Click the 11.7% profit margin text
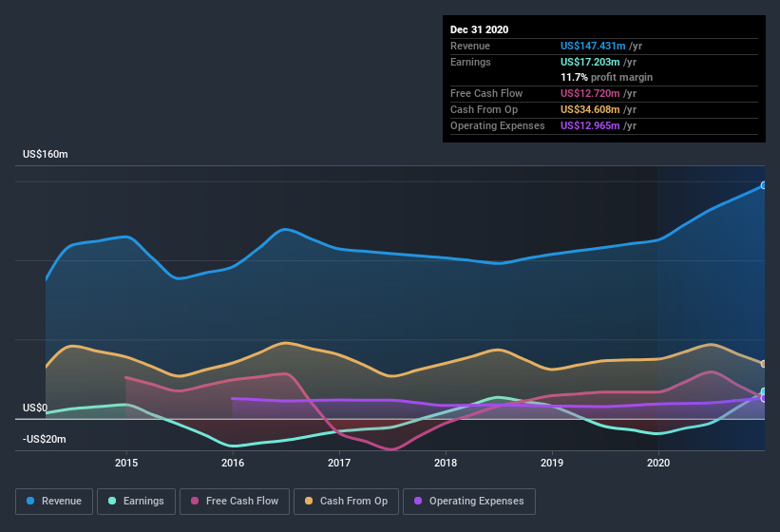Image resolution: width=780 pixels, height=532 pixels. 606,77
